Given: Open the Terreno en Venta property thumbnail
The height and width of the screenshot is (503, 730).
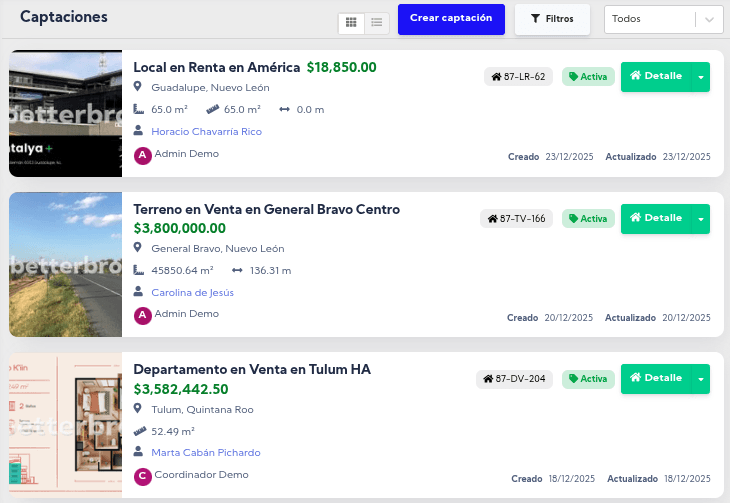Looking at the screenshot, I should click(65, 264).
